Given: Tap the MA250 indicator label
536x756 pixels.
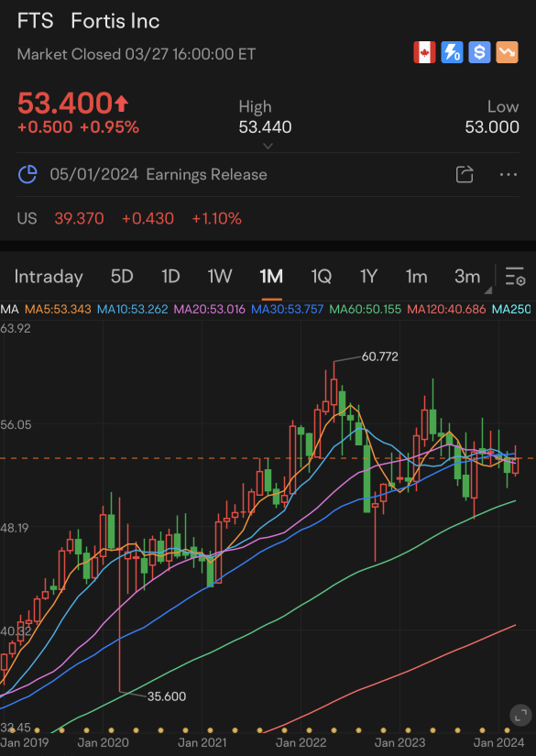Looking at the screenshot, I should [x=511, y=309].
